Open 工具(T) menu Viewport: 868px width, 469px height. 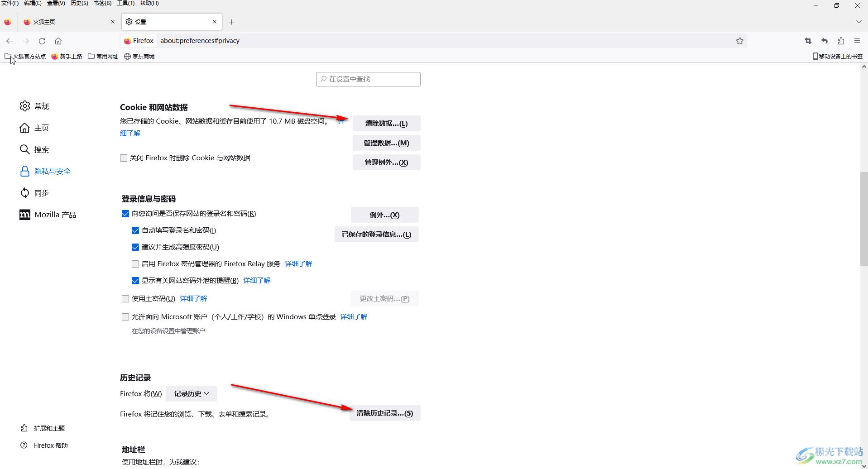tap(125, 3)
